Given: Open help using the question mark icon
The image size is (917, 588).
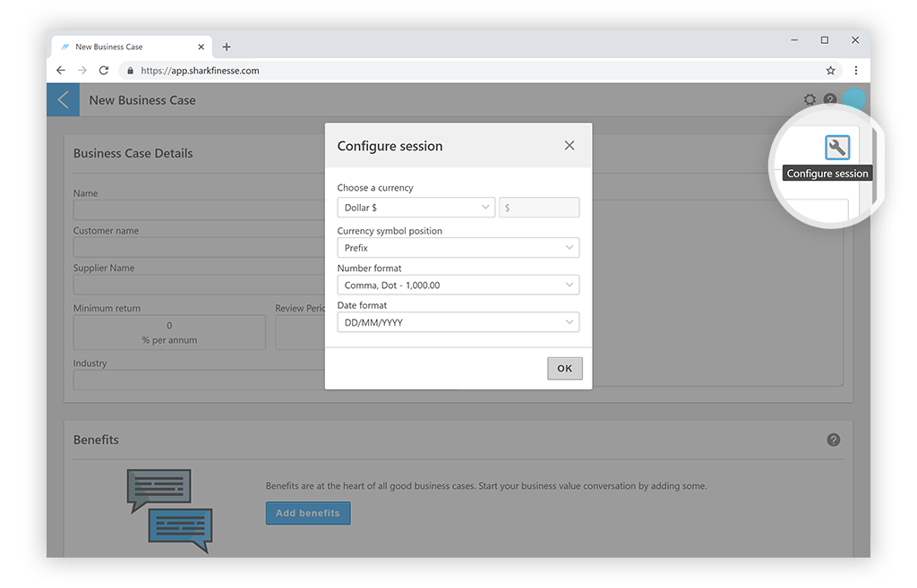Looking at the screenshot, I should tap(830, 99).
